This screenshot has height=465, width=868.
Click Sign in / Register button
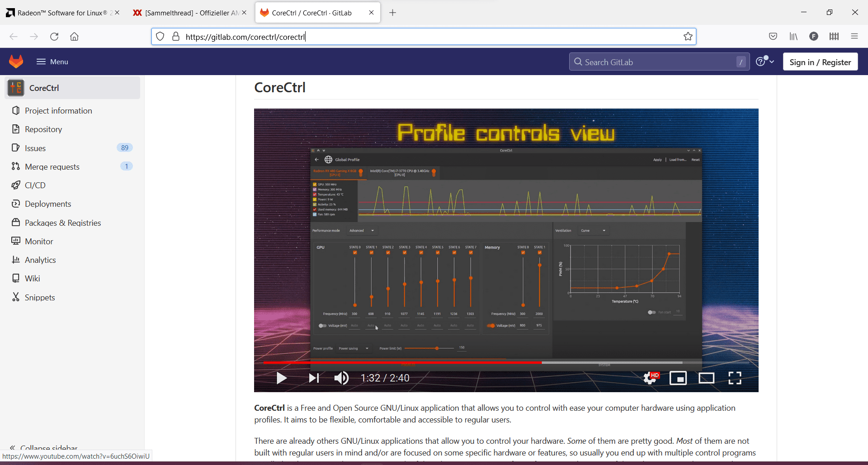[820, 62]
